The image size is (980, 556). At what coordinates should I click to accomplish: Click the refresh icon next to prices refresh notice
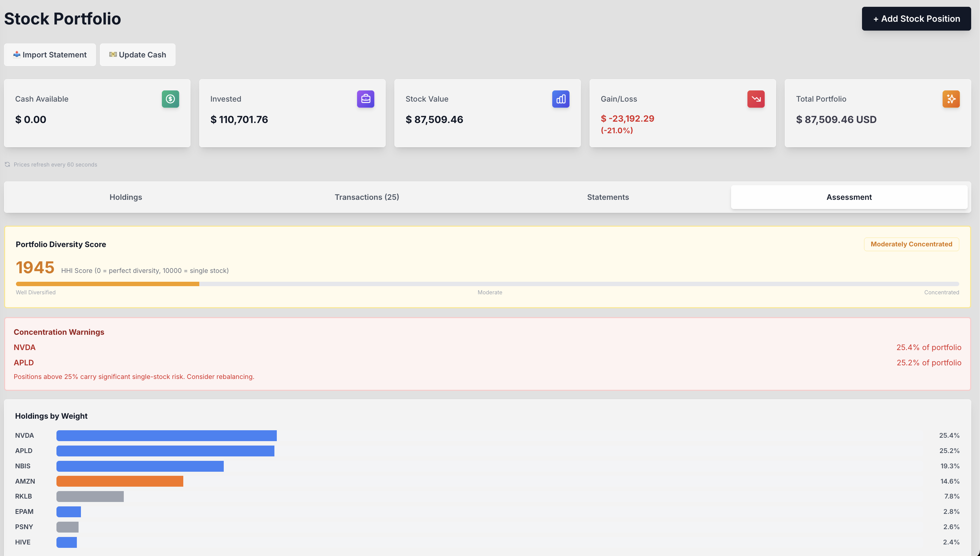point(7,164)
